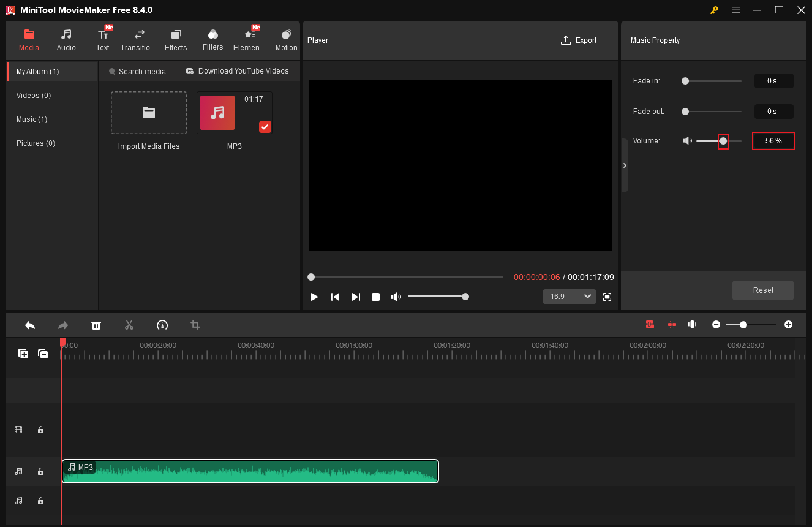
Task: Collapse the Music Property panel chevron
Action: pyautogui.click(x=625, y=165)
